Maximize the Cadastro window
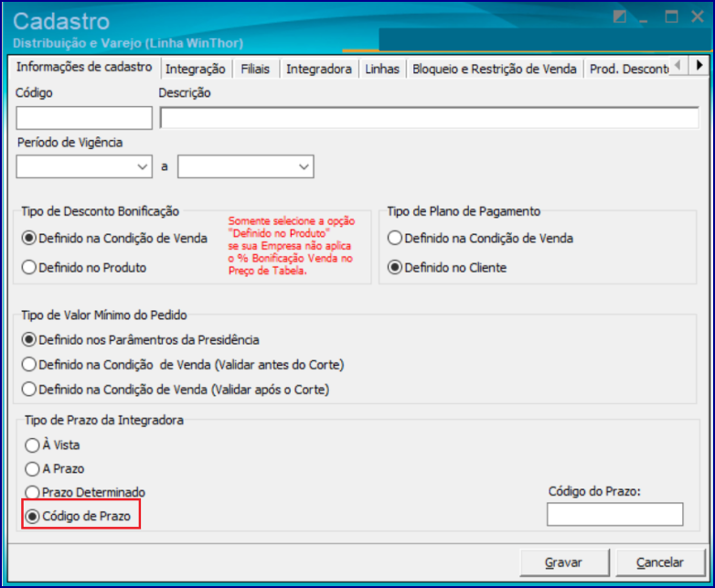 tap(671, 16)
